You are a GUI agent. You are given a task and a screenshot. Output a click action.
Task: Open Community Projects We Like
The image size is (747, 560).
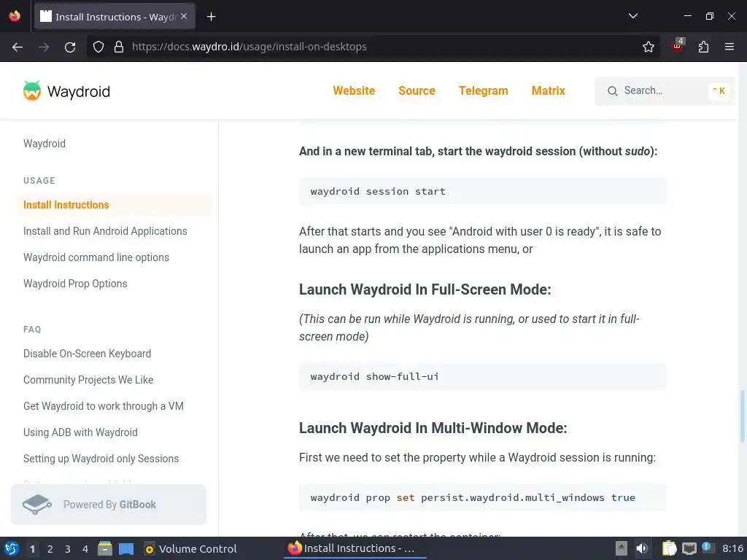88,379
